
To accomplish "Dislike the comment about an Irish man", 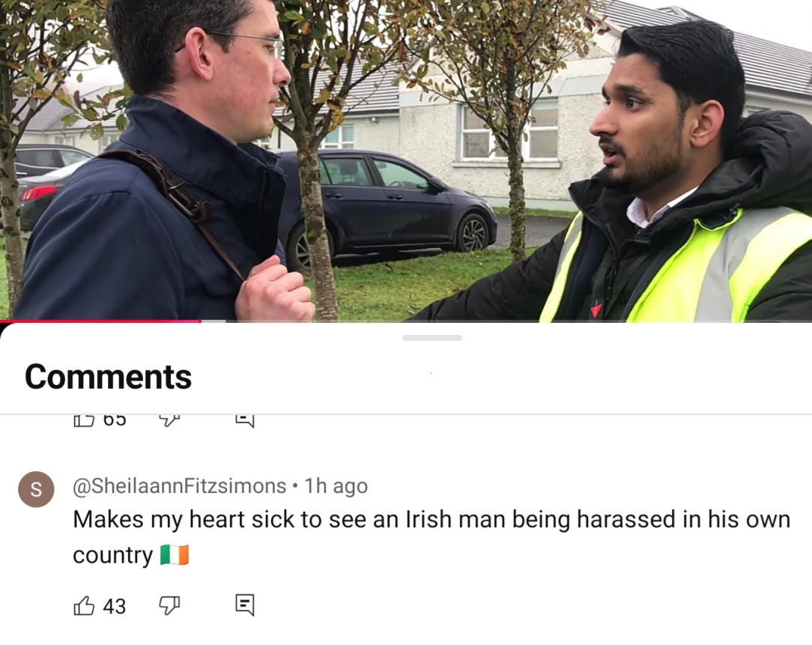I will [169, 605].
